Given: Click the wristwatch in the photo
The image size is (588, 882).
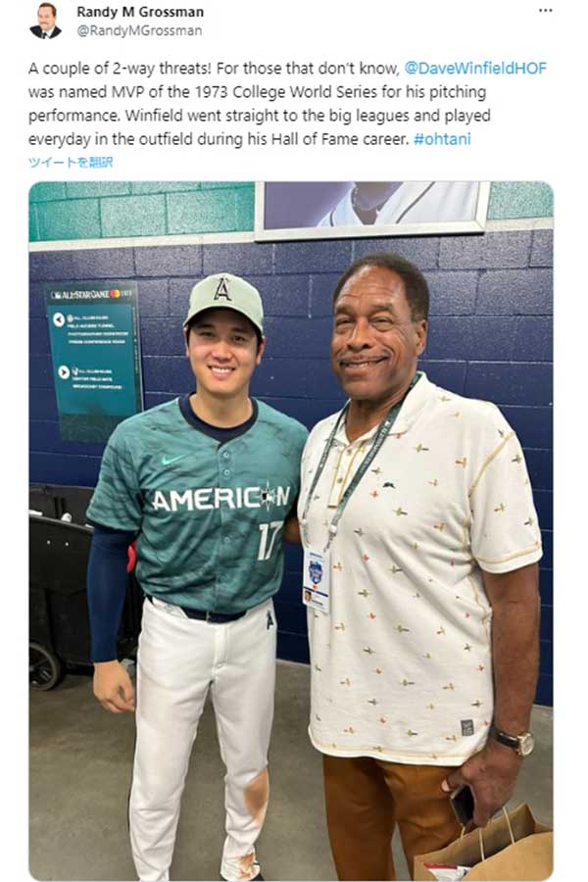Looking at the screenshot, I should pos(514,740).
